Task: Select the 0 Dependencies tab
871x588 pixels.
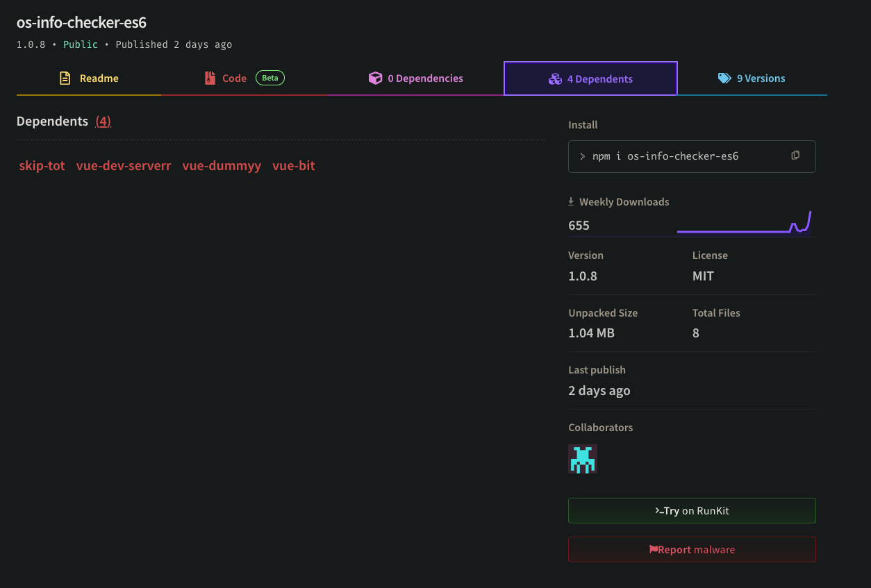Action: pos(416,78)
